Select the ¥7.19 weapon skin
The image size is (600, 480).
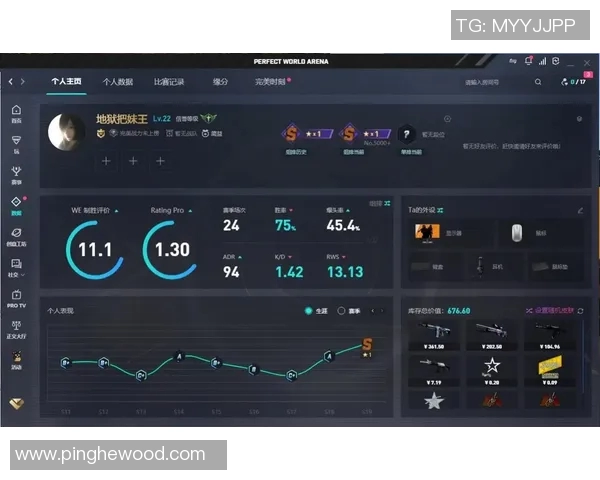pos(434,371)
